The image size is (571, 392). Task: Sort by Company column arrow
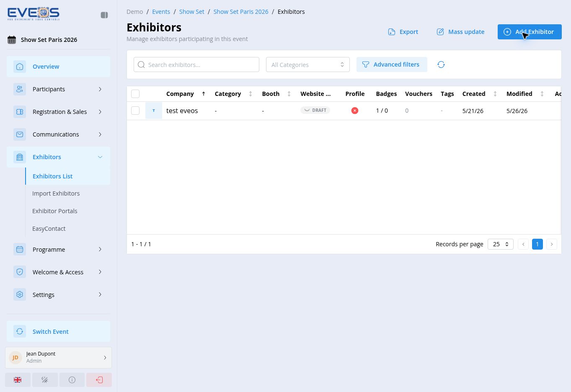[x=204, y=94]
